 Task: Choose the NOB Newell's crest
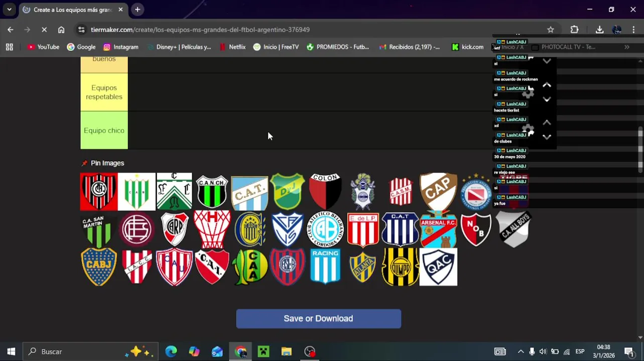click(x=476, y=229)
